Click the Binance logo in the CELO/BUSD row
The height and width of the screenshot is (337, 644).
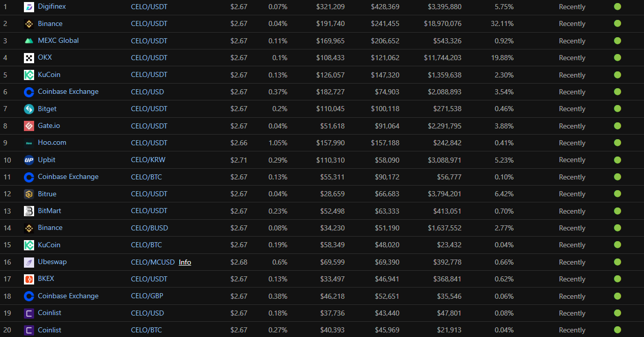click(x=29, y=228)
